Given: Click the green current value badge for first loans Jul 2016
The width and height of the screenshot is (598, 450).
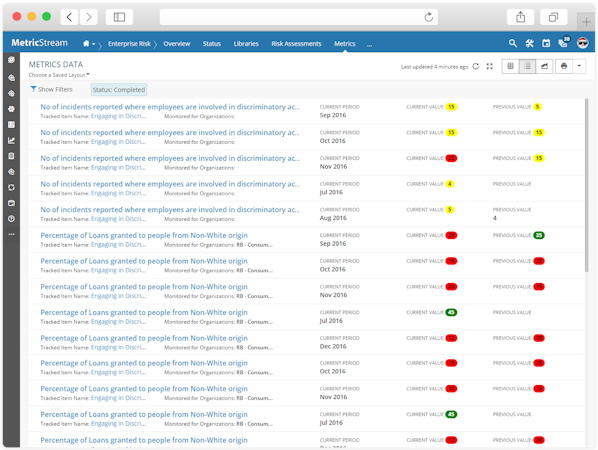Looking at the screenshot, I should (451, 312).
